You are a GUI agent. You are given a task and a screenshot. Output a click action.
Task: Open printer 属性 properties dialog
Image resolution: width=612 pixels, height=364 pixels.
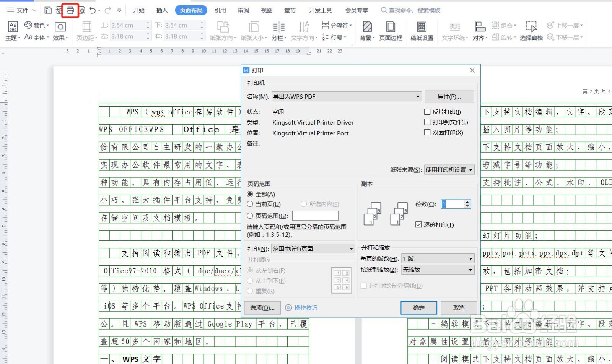coord(449,96)
